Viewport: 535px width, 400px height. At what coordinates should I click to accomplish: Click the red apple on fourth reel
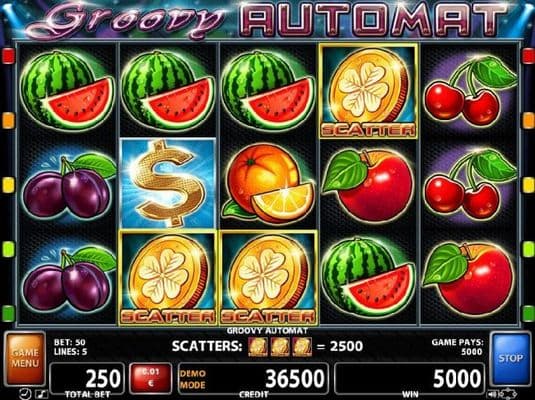coord(368,185)
